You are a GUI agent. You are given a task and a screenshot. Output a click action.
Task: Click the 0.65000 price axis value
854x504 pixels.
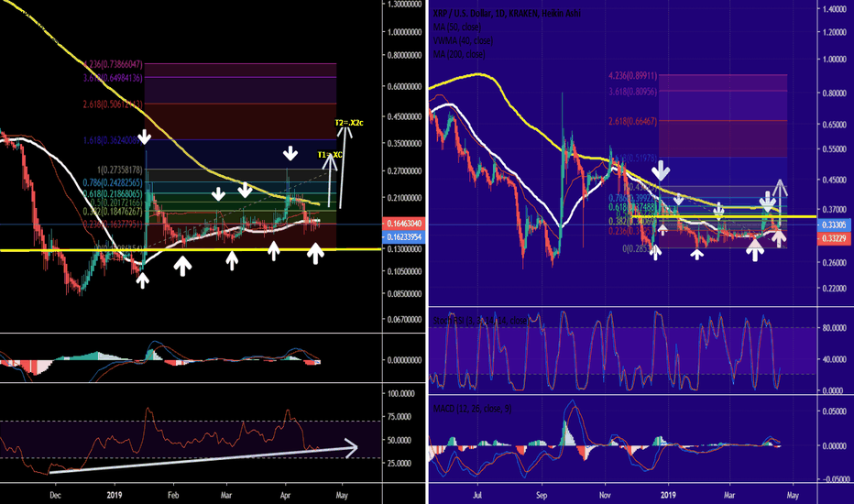coord(835,125)
